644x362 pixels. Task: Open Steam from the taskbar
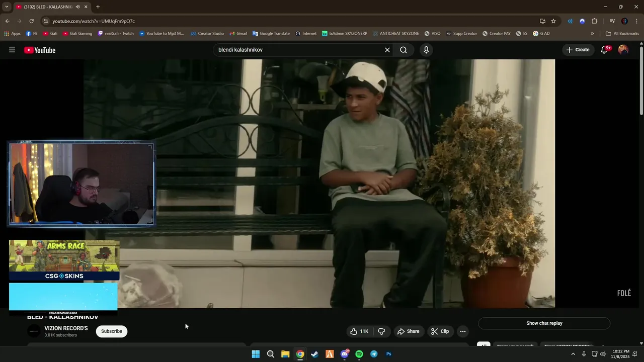[x=315, y=354]
